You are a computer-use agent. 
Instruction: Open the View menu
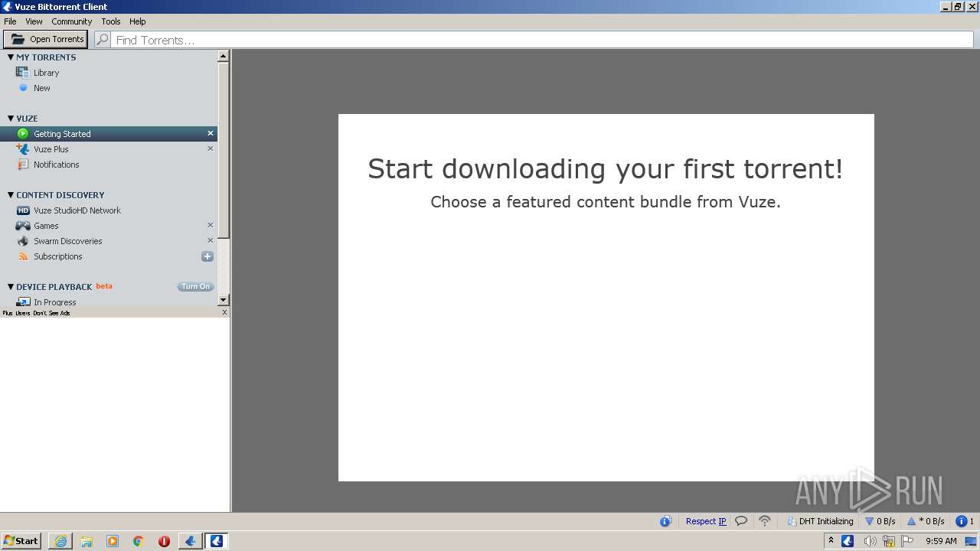point(34,21)
